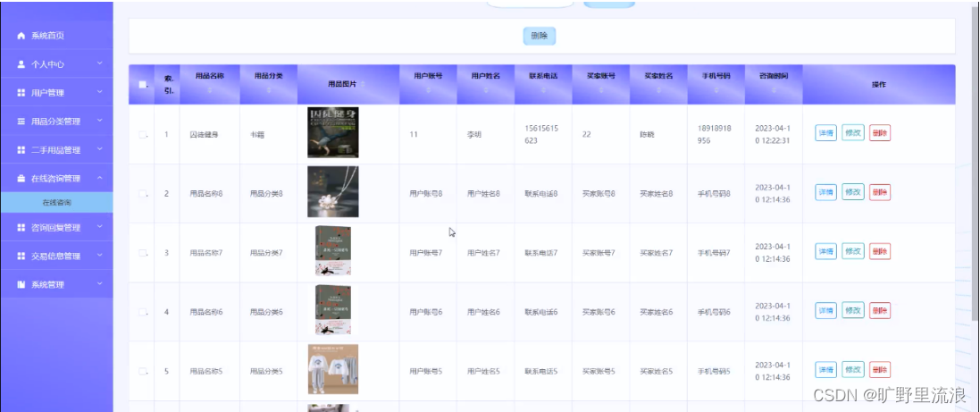Tick the checkbox for row 3

coord(142,253)
